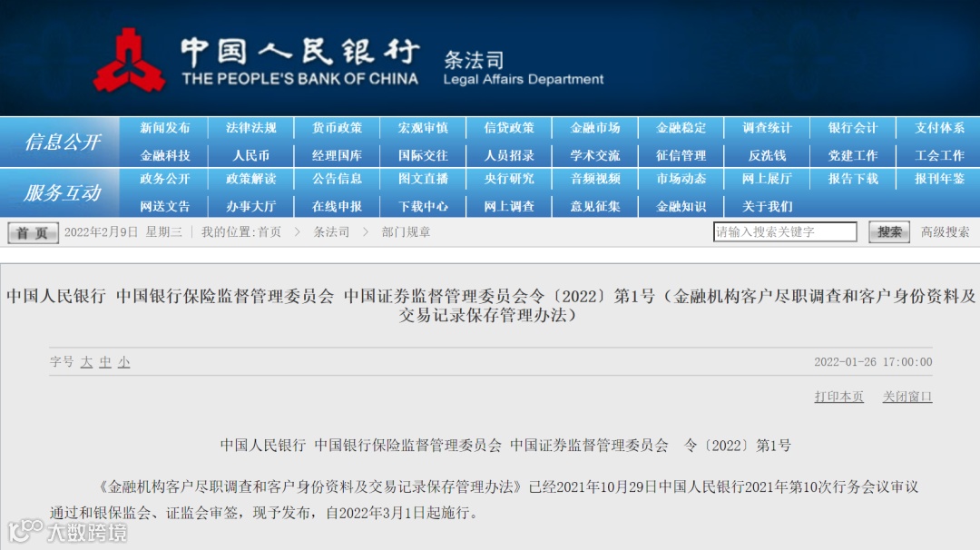
Task: Click the 首页 home button
Action: (34, 232)
